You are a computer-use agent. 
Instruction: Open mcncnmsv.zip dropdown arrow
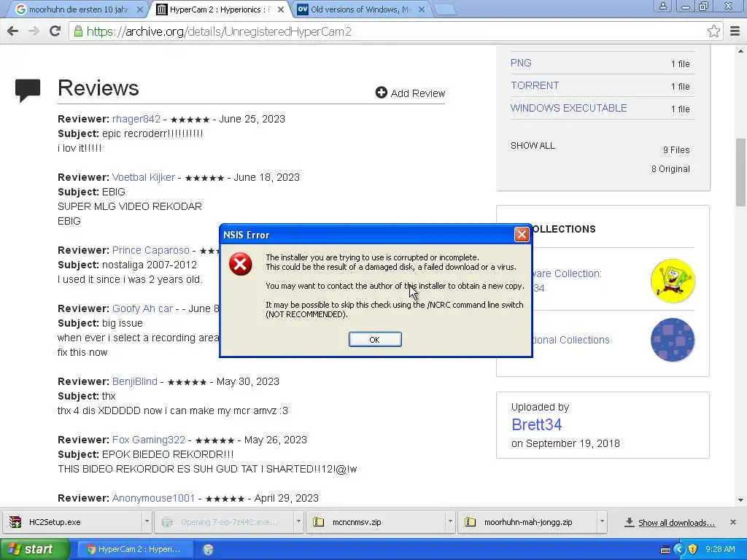(450, 522)
